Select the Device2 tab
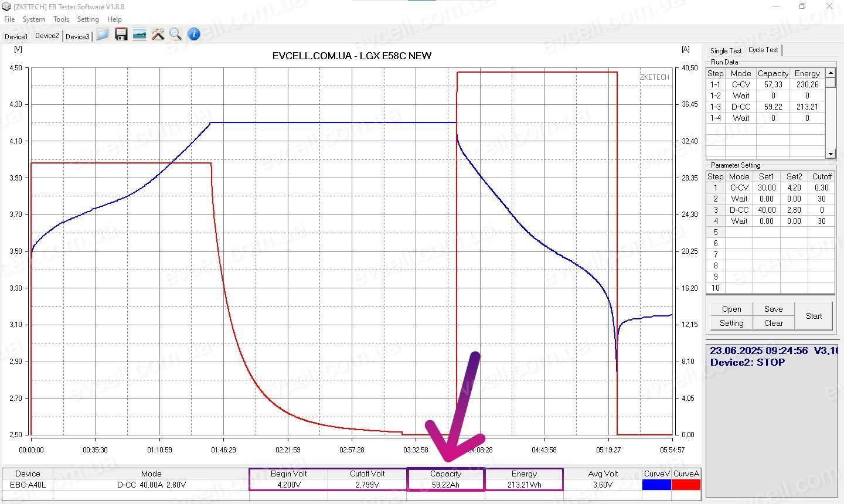844x504 pixels. [x=47, y=36]
